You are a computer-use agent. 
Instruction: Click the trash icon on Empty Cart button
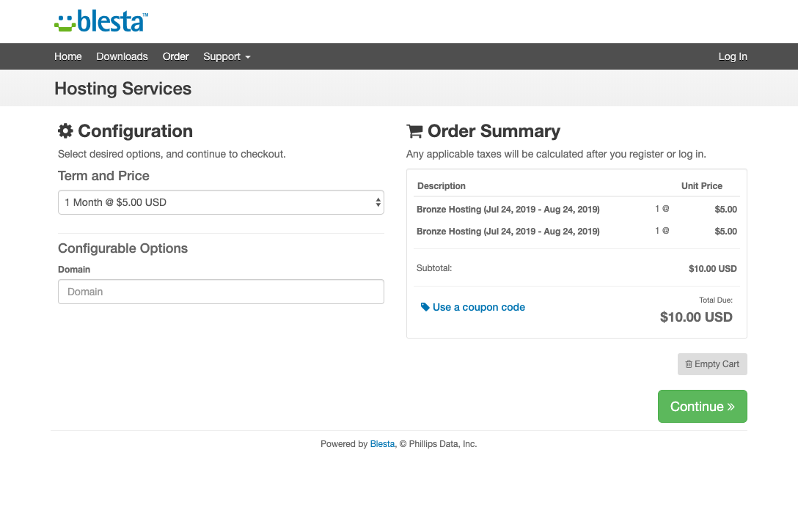point(689,364)
